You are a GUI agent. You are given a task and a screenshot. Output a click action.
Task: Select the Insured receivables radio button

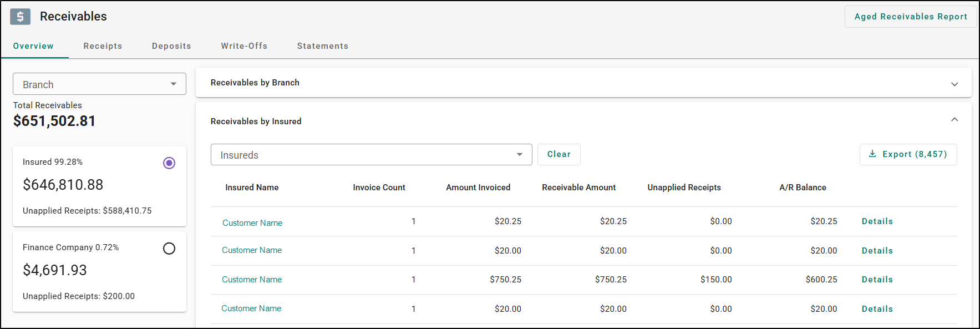coord(169,163)
